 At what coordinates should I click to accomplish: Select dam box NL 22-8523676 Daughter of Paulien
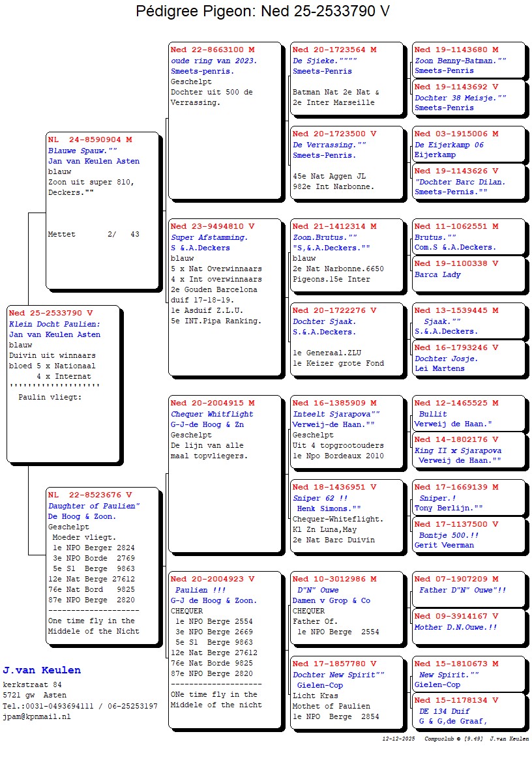point(93,565)
